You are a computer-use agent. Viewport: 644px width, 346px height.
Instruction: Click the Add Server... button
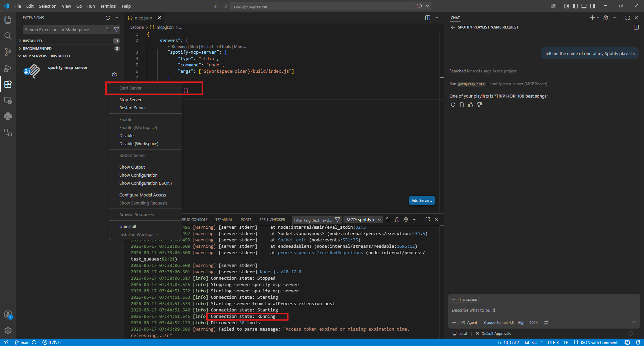tap(422, 200)
